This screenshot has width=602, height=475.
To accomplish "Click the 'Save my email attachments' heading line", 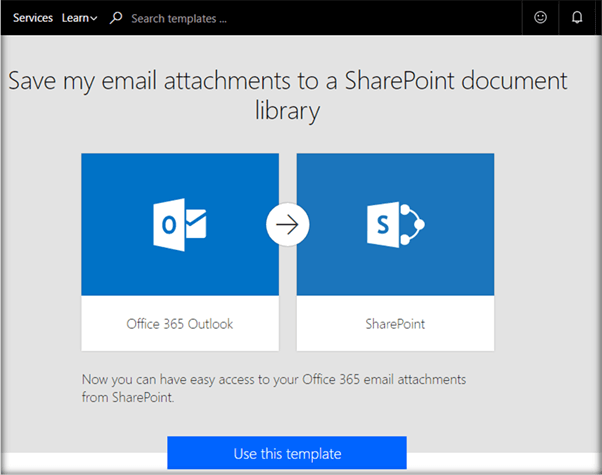I will 288,81.
